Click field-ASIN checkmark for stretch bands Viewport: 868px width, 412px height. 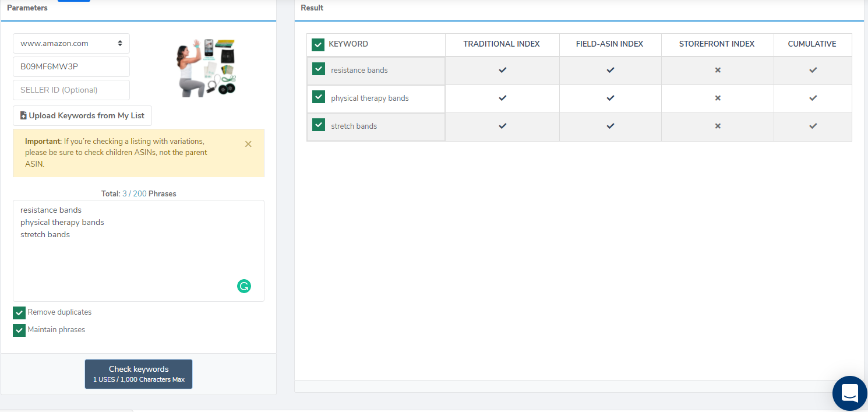(611, 126)
